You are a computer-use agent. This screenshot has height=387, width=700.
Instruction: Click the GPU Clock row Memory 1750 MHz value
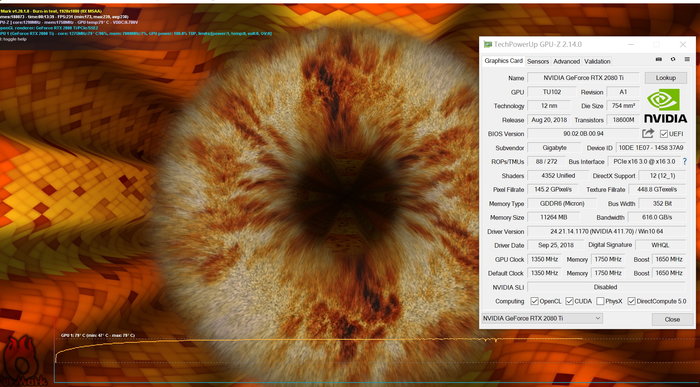[x=608, y=259]
